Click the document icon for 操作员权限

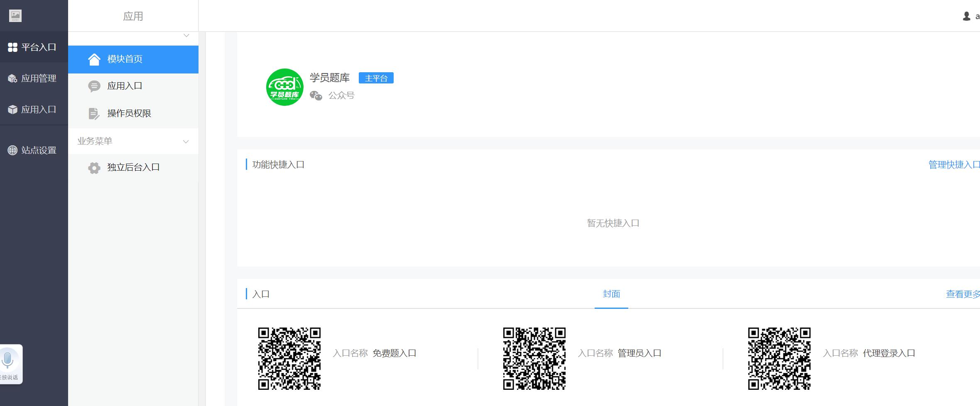tap(94, 114)
